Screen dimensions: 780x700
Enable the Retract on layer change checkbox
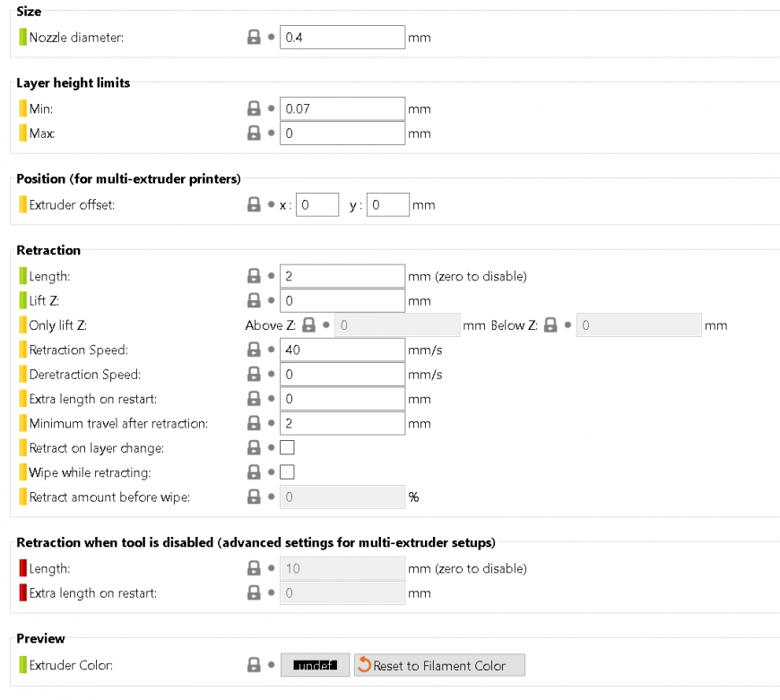(287, 447)
